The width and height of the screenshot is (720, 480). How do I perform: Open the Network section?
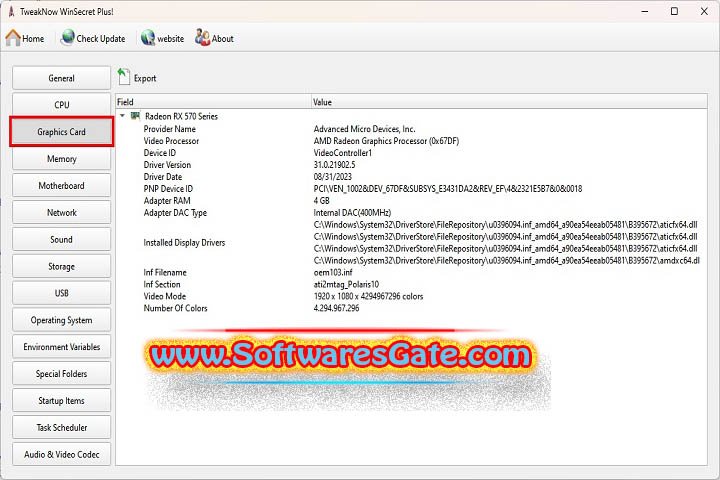tap(61, 213)
